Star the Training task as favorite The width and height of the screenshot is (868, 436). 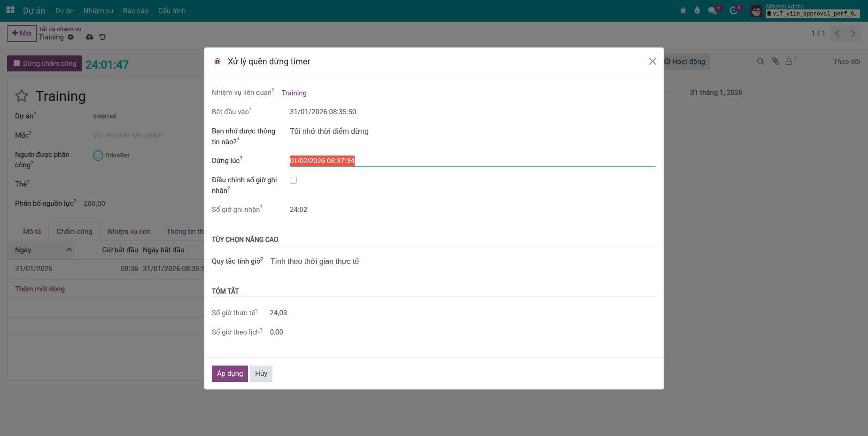click(22, 96)
